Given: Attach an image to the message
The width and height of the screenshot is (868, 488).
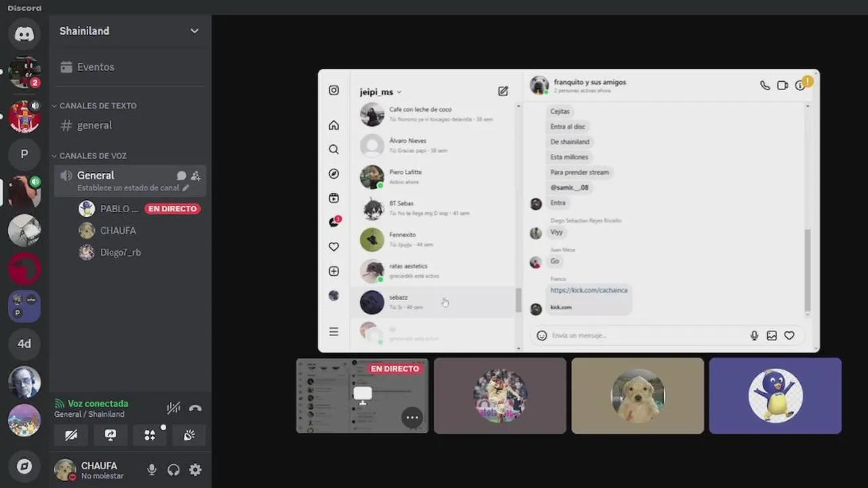Looking at the screenshot, I should point(772,335).
